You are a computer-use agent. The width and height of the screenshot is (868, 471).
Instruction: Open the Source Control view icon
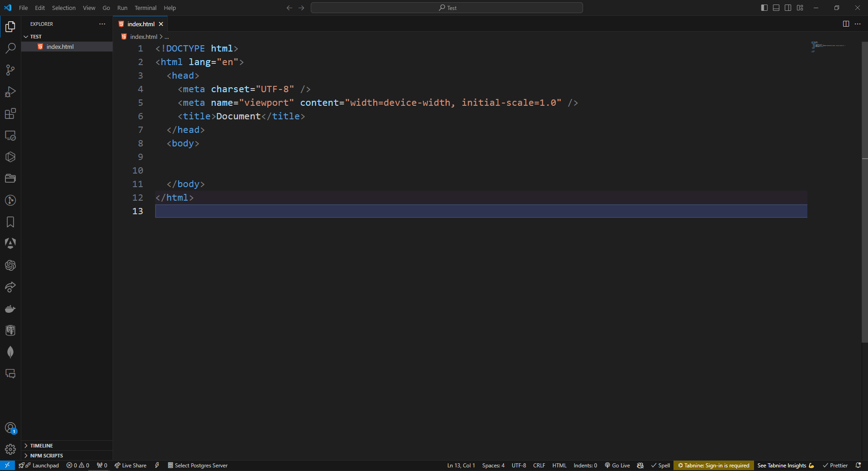10,70
